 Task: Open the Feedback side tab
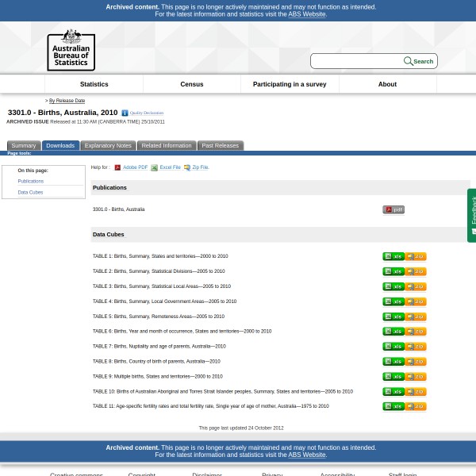point(472,214)
